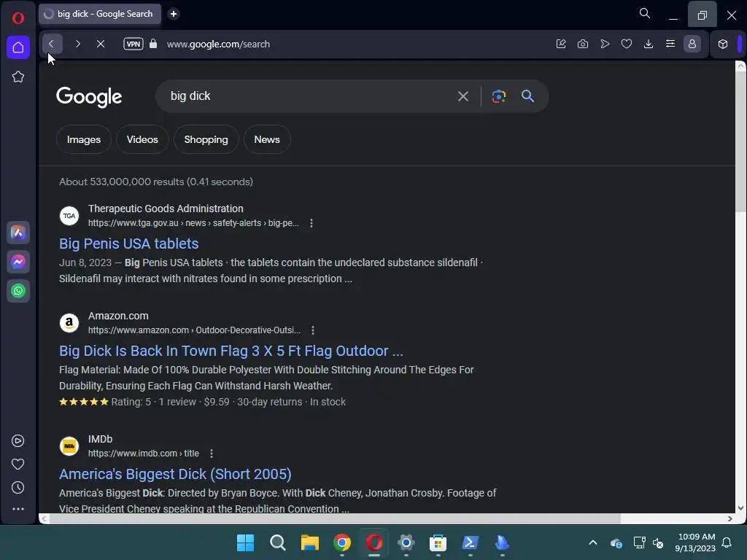Open the profile account icon
The width and height of the screenshot is (747, 560).
tap(692, 44)
